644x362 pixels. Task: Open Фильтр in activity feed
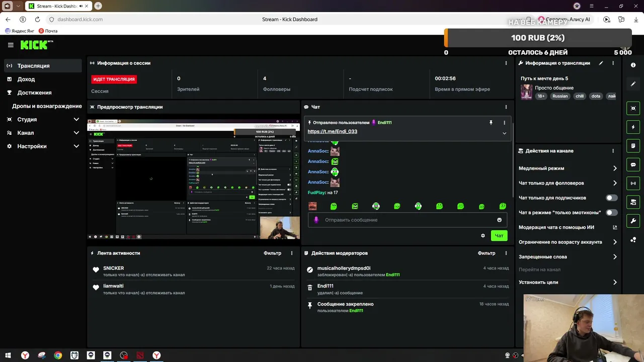pyautogui.click(x=272, y=253)
